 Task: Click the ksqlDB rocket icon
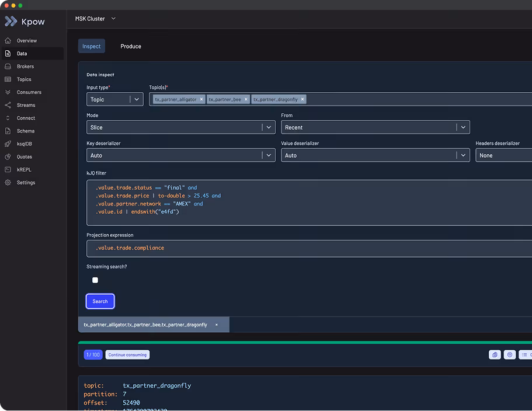[8, 144]
